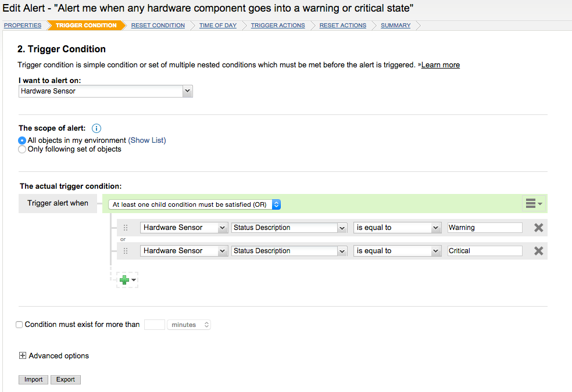The image size is (572, 392).
Task: Select All objects in my environment
Action: point(22,141)
